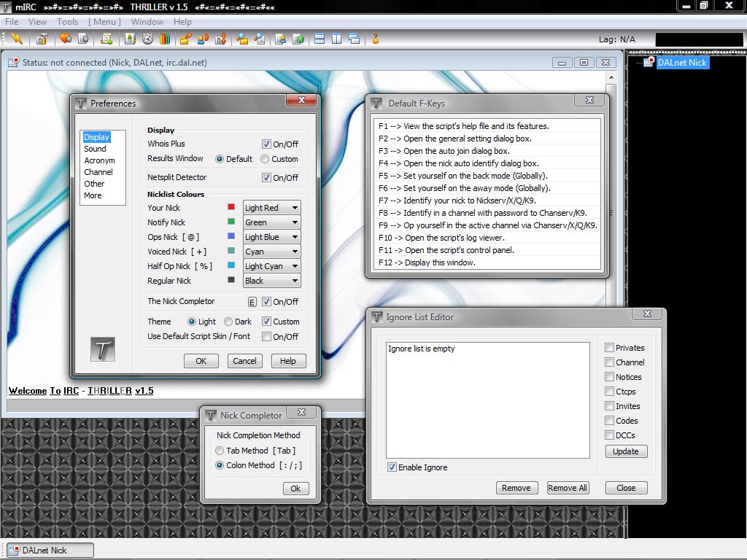Click the ignore list text box
Screen dimensions: 747x560
(x=488, y=400)
